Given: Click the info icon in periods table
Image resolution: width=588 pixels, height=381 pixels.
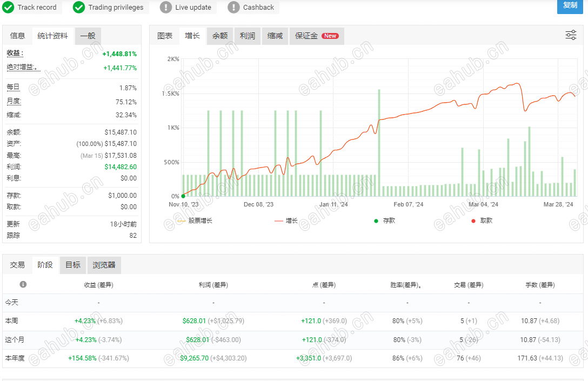Looking at the screenshot, I should coord(23,284).
